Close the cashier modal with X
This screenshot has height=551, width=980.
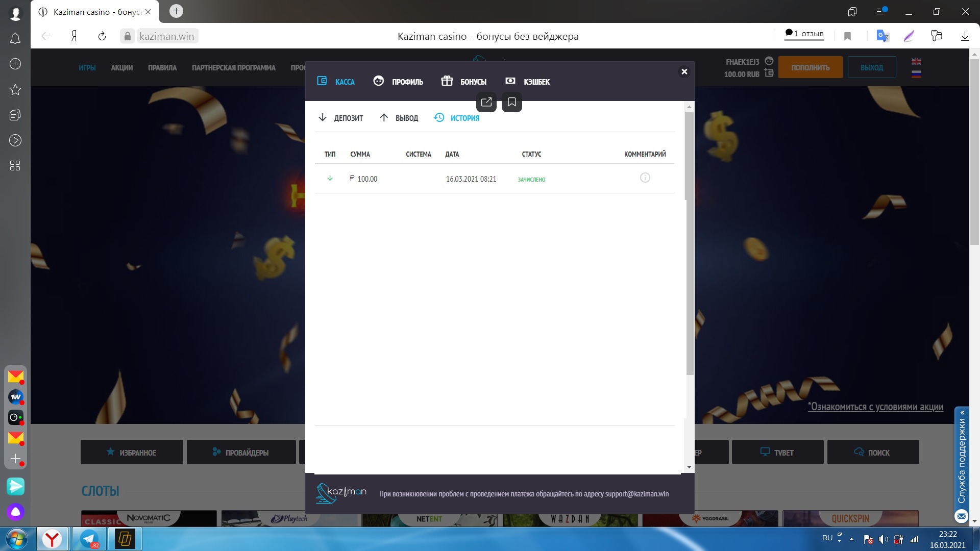coord(684,71)
